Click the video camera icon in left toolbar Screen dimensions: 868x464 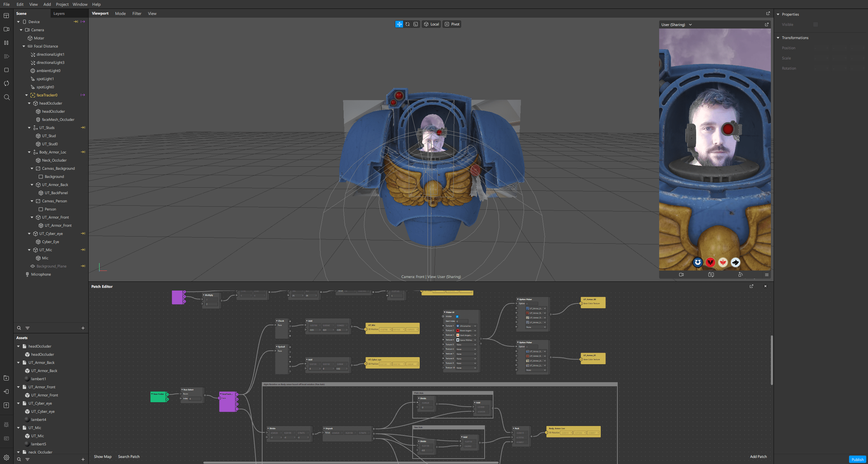tap(6, 29)
